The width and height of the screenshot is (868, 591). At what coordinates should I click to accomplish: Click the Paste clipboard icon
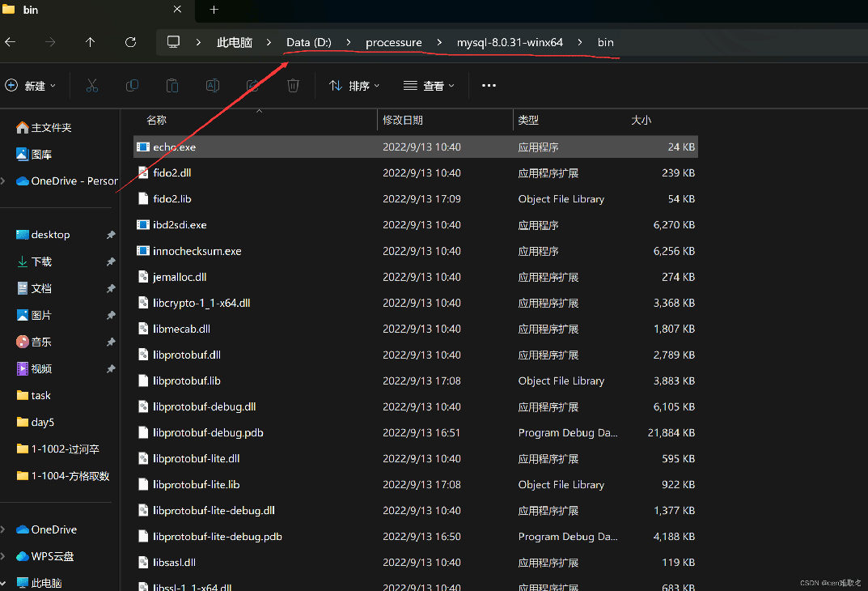coord(172,85)
